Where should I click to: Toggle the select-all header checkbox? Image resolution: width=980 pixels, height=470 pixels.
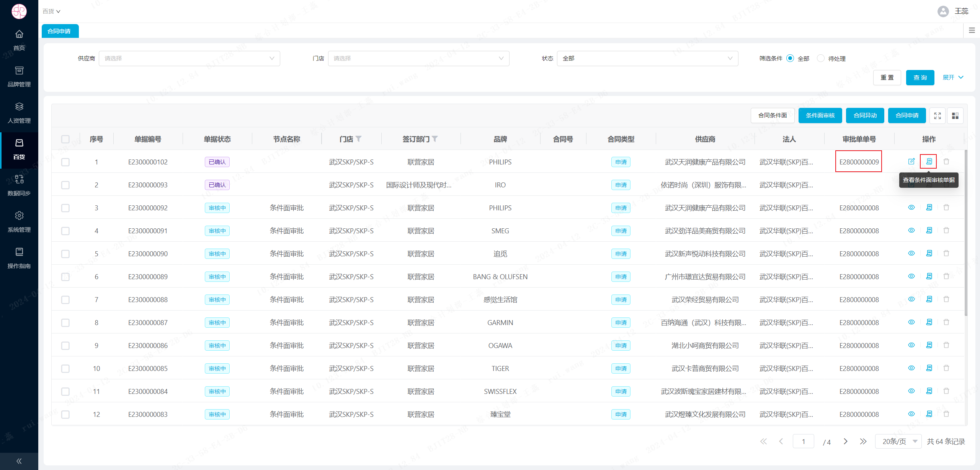pos(65,139)
